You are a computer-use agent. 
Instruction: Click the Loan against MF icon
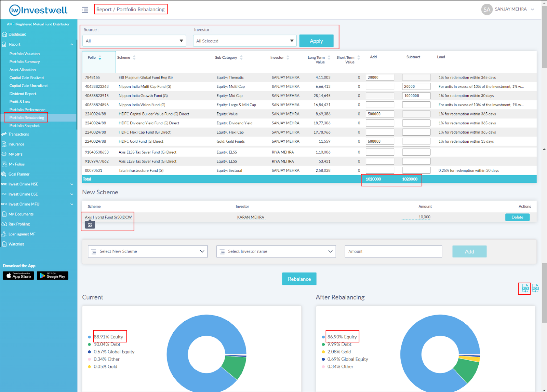click(4, 234)
